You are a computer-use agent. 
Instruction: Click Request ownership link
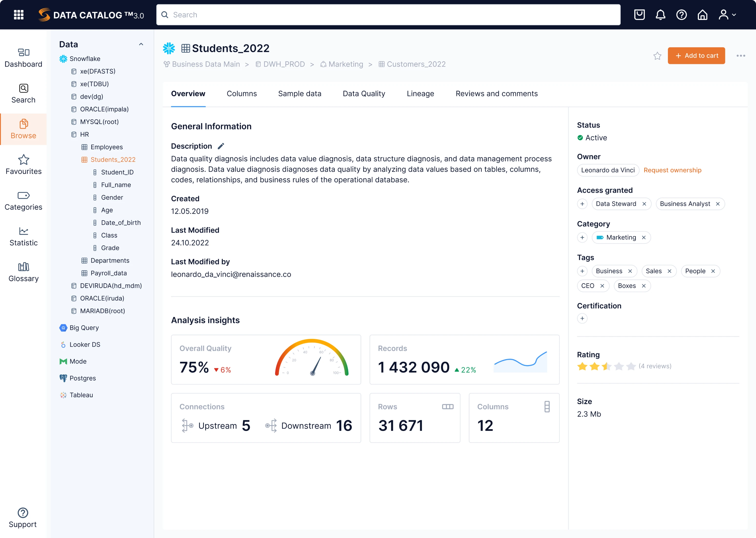[673, 170]
